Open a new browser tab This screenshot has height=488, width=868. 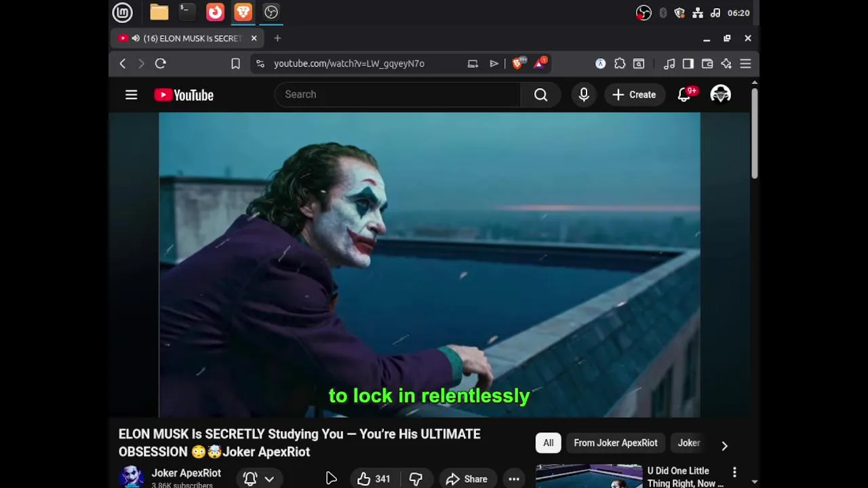pyautogui.click(x=277, y=39)
